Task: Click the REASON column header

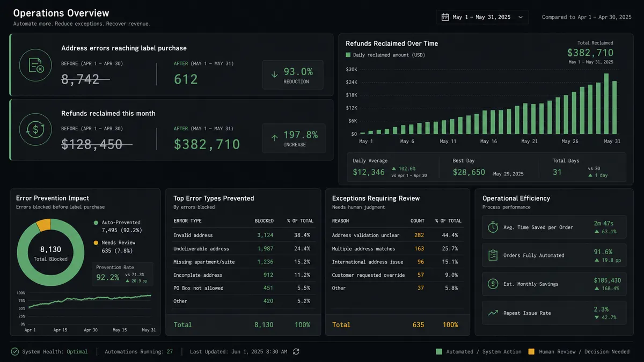Action: pyautogui.click(x=340, y=221)
